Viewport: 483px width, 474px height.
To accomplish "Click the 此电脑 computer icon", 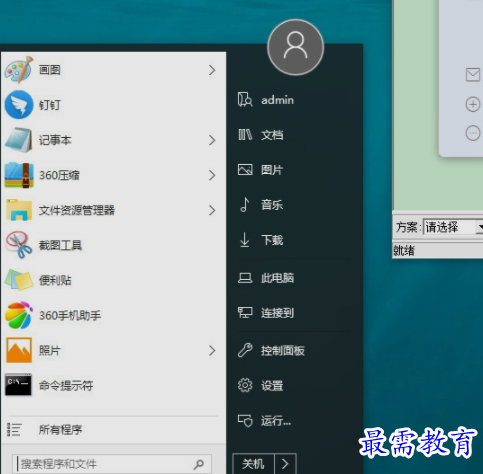I will (x=245, y=278).
